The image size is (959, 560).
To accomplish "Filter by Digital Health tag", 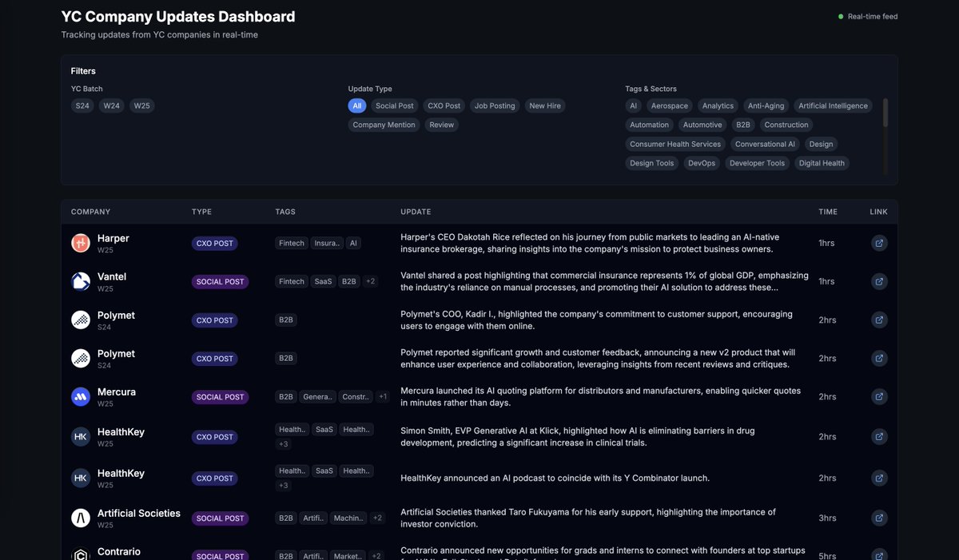I will [822, 163].
